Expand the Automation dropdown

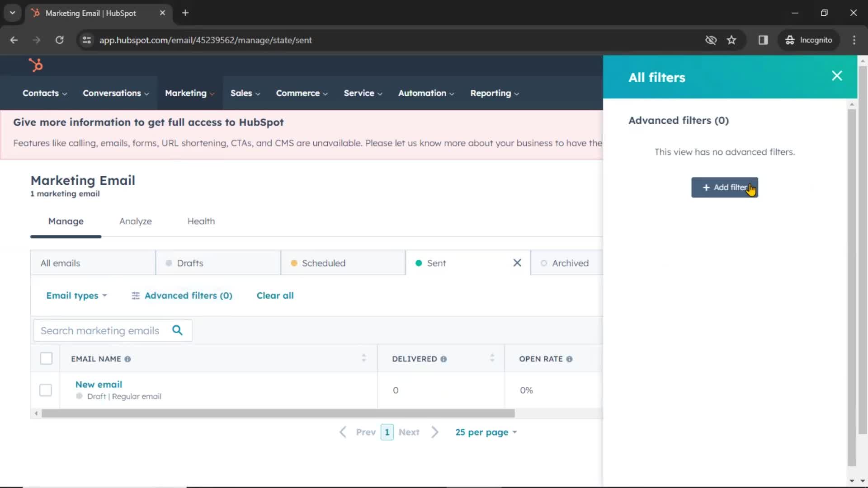coord(426,93)
